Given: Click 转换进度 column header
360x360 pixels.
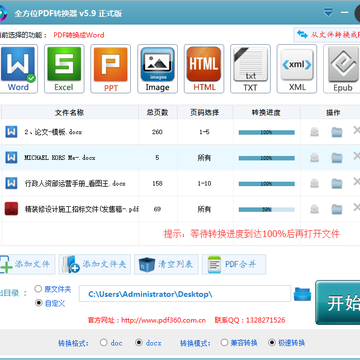Looking at the screenshot, I should [266, 113].
